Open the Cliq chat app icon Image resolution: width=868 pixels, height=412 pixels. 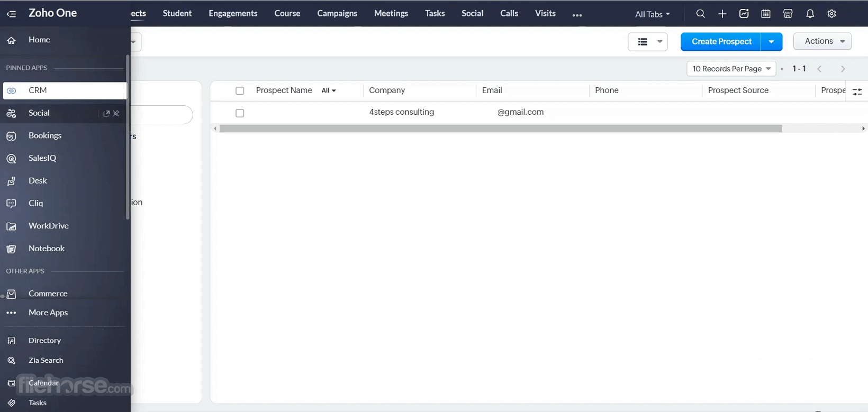pos(11,204)
